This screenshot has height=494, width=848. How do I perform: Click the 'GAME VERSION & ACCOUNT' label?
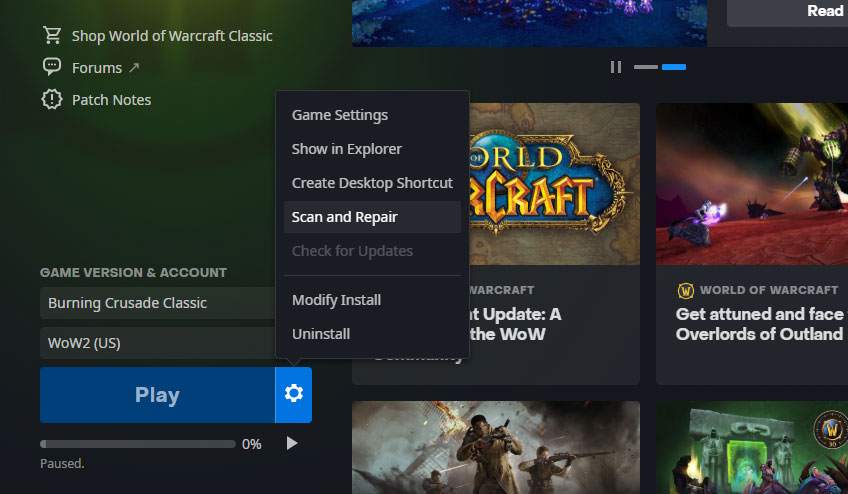(134, 273)
